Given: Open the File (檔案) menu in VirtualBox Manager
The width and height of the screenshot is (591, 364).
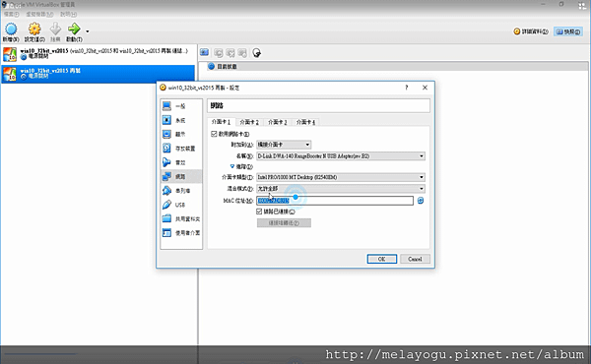Looking at the screenshot, I should click(x=11, y=15).
